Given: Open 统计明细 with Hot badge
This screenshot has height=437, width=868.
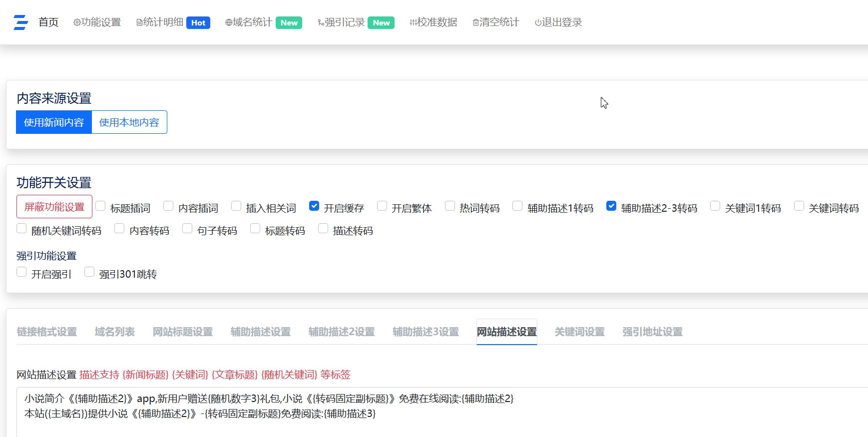Looking at the screenshot, I should click(x=173, y=22).
